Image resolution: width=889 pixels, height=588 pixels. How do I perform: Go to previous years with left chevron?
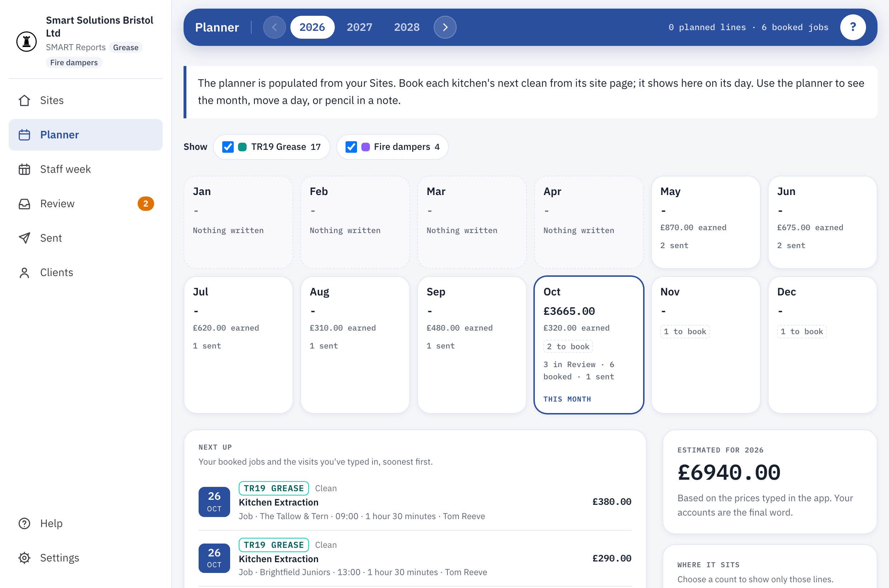[x=275, y=27]
